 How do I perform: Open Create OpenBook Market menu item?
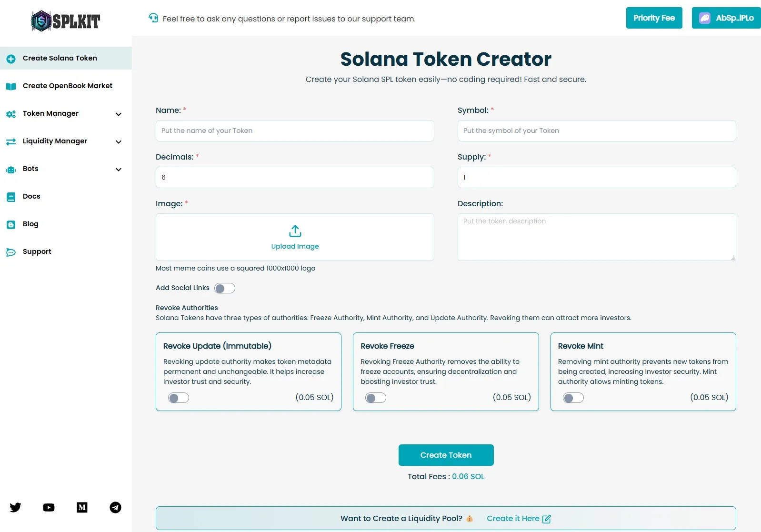coord(66,86)
